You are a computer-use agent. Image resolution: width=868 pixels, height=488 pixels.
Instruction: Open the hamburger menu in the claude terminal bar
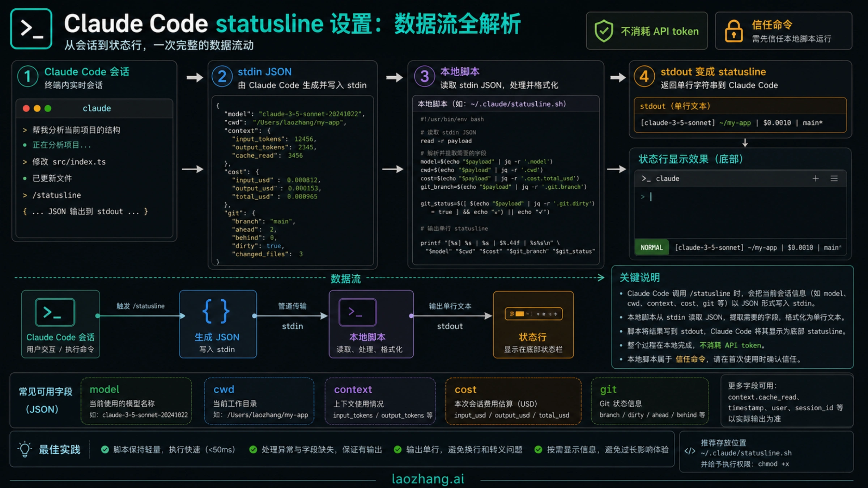tap(834, 178)
